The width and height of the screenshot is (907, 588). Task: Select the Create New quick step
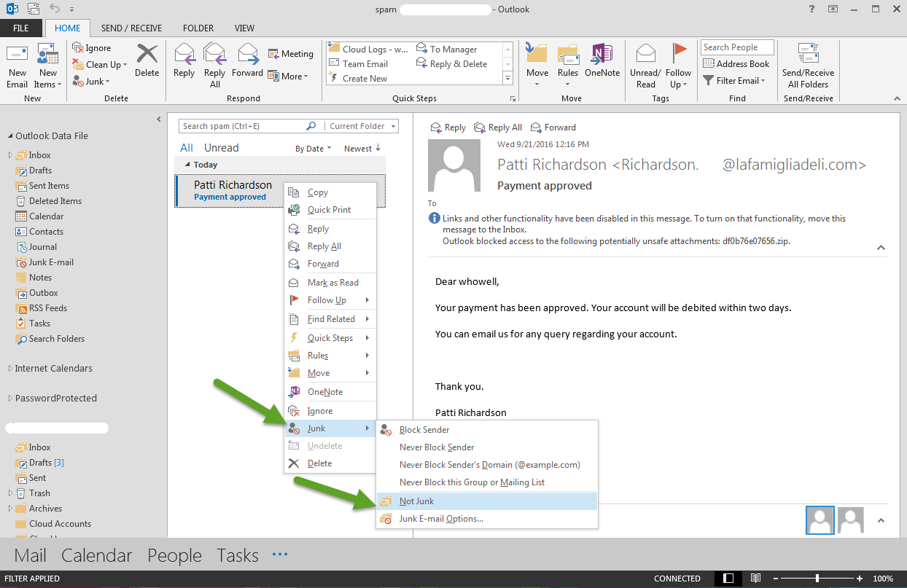point(358,79)
